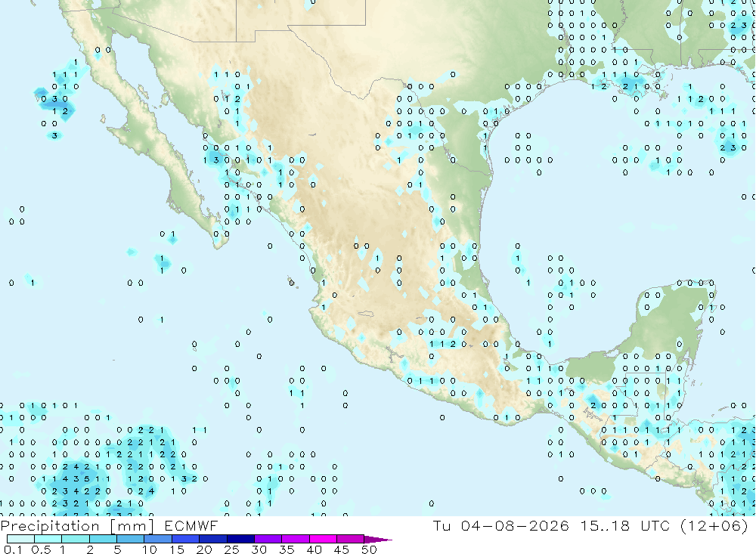
Task: Click the legend value "15"
Action: pos(177,549)
